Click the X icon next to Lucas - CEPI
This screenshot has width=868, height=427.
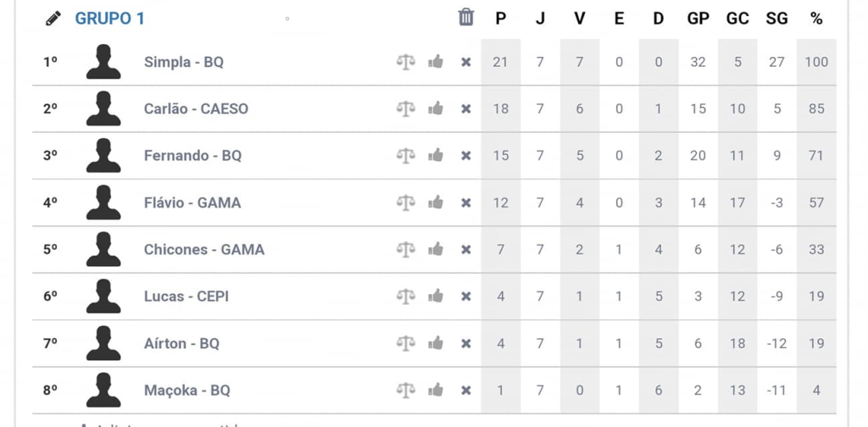tap(465, 297)
